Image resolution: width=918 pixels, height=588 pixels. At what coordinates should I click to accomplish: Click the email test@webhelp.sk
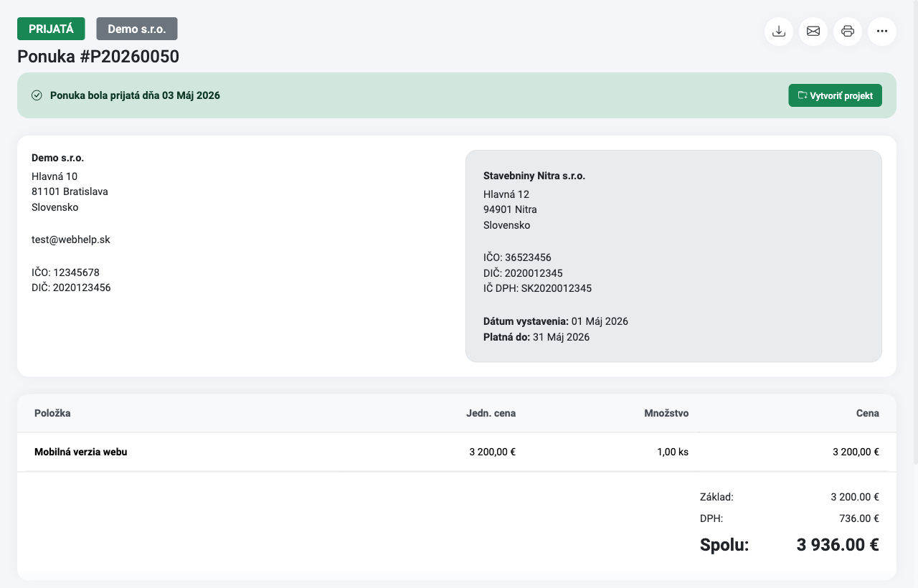[71, 240]
